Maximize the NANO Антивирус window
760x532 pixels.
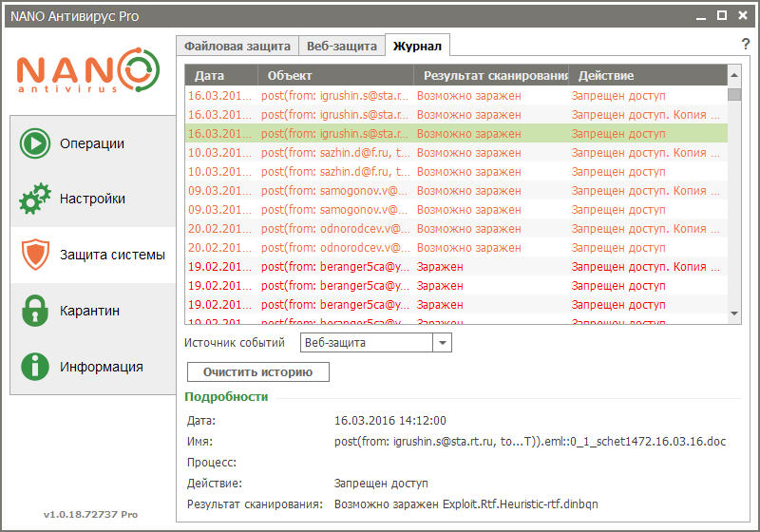pyautogui.click(x=722, y=15)
